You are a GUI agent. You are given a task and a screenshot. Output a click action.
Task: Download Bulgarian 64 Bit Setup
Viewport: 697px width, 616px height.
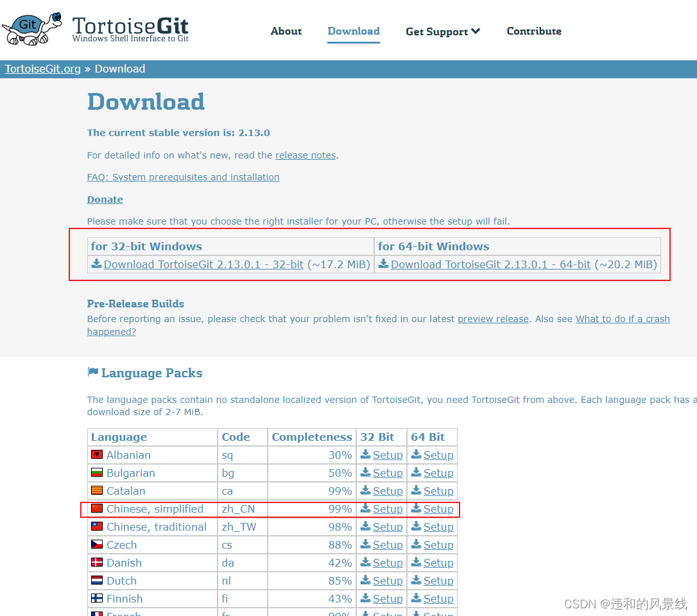tap(438, 473)
